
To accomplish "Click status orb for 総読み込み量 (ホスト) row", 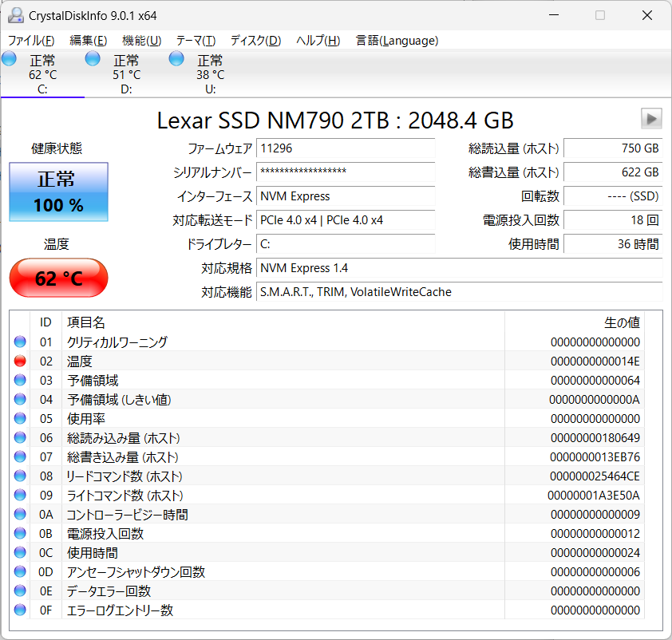I will click(x=20, y=438).
